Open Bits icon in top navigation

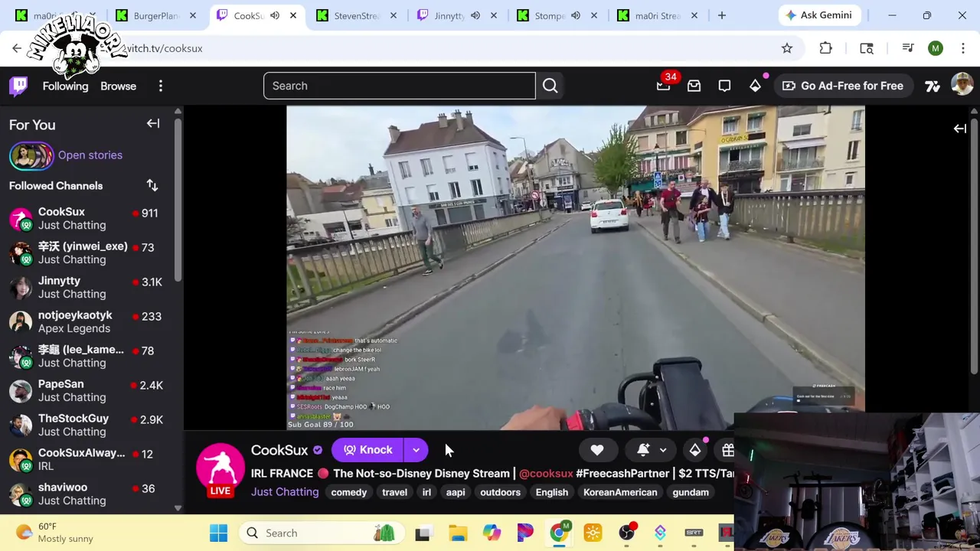click(755, 86)
